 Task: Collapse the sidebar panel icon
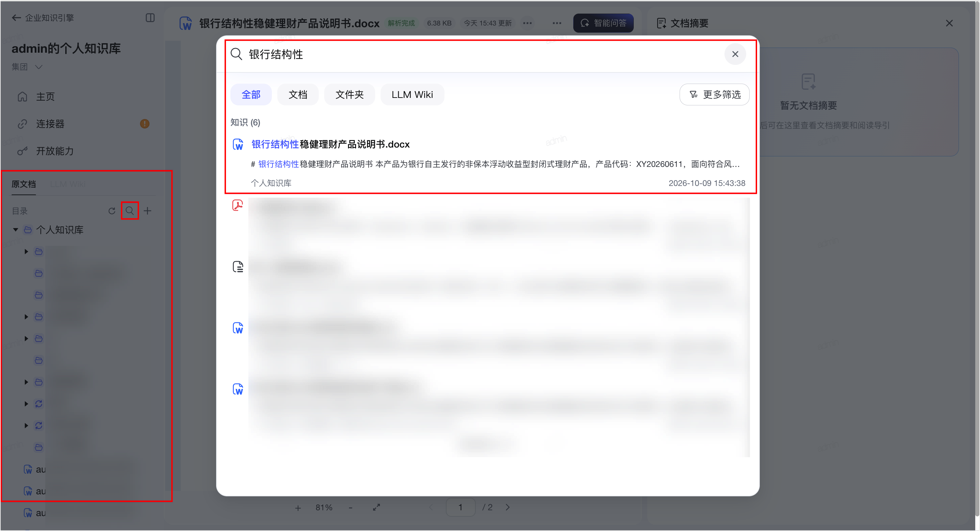[150, 18]
